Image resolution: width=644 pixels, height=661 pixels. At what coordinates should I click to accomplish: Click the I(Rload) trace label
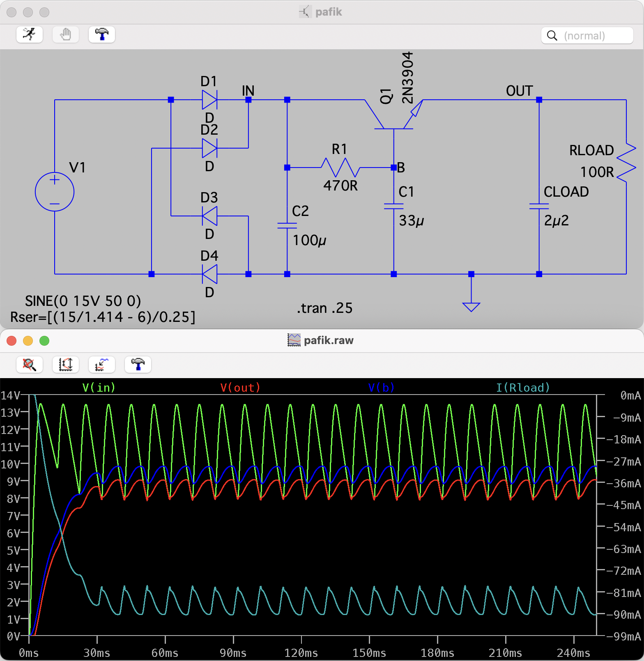[522, 388]
